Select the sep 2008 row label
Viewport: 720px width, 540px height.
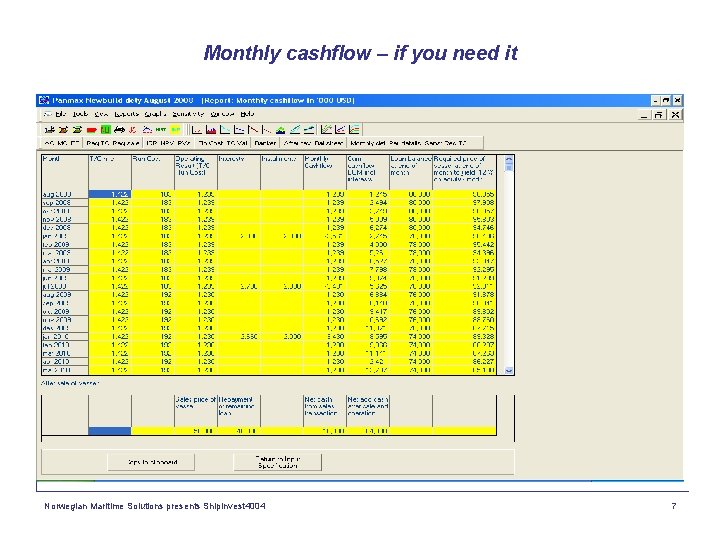tap(65, 202)
